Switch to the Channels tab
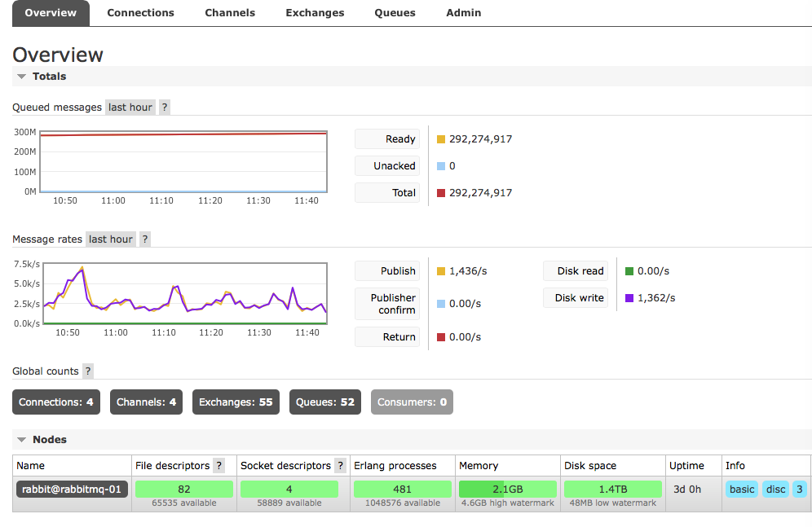The height and width of the screenshot is (527, 812). [x=230, y=13]
